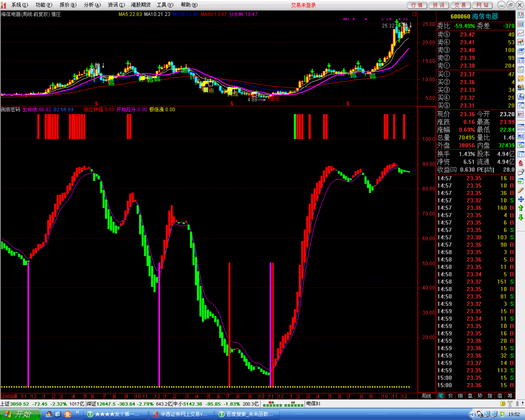Click the 中小 5142.38 index in status bar
The width and height of the screenshot is (525, 420).
(216, 404)
